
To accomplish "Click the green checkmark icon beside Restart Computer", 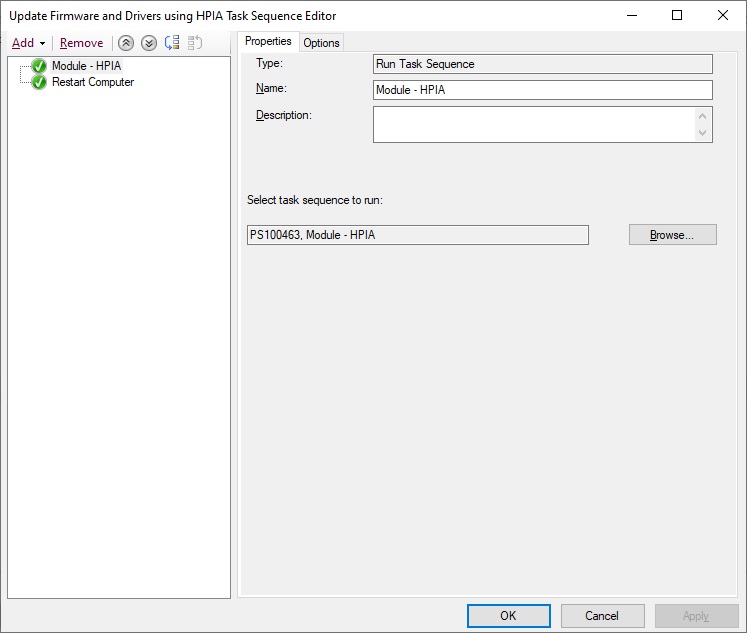I will (x=40, y=82).
